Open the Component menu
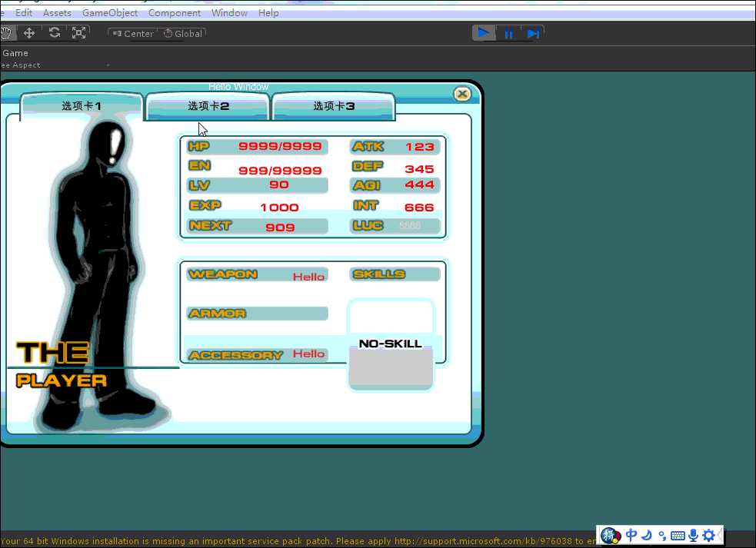 pyautogui.click(x=175, y=13)
